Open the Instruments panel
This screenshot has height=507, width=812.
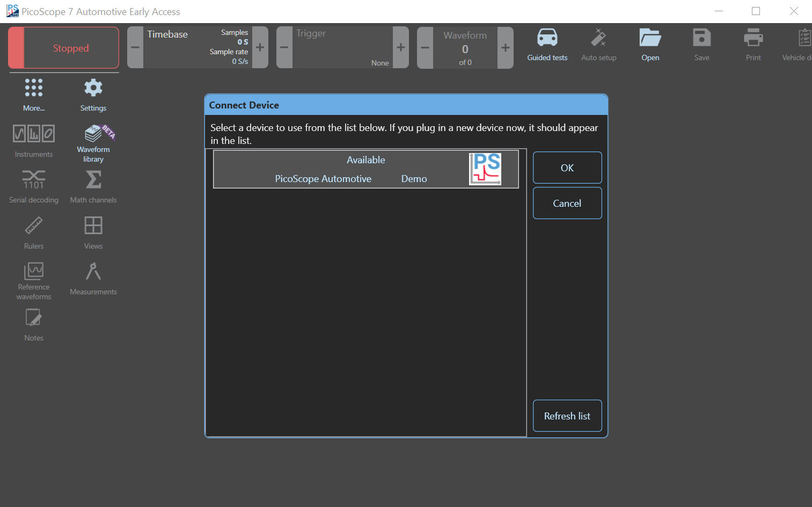(34, 141)
